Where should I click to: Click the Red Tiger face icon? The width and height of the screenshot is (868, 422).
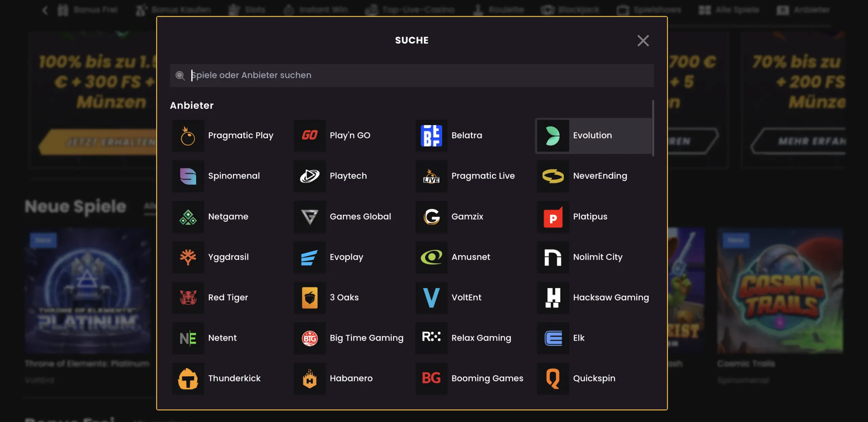click(188, 298)
